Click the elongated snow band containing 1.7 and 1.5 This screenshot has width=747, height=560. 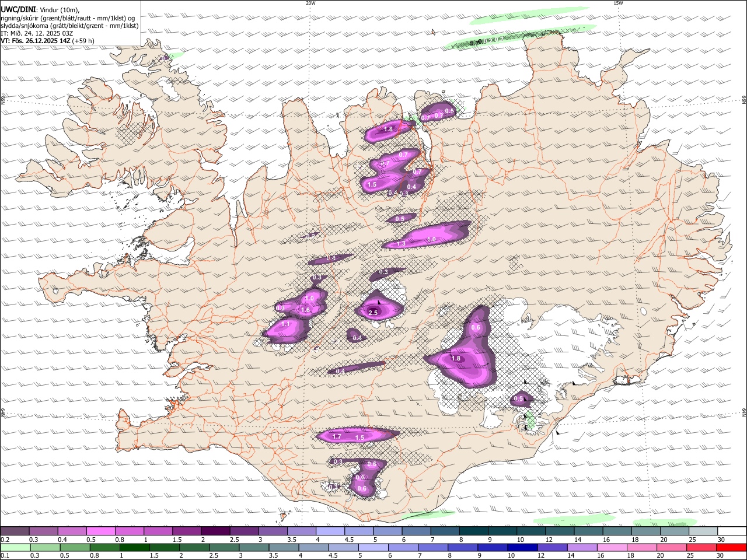357,435
